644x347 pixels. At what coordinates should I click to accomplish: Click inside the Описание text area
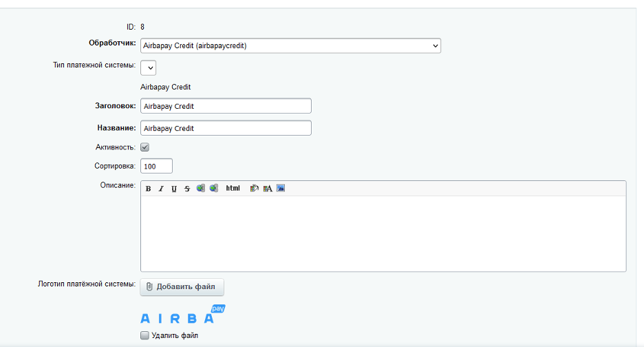pos(383,233)
